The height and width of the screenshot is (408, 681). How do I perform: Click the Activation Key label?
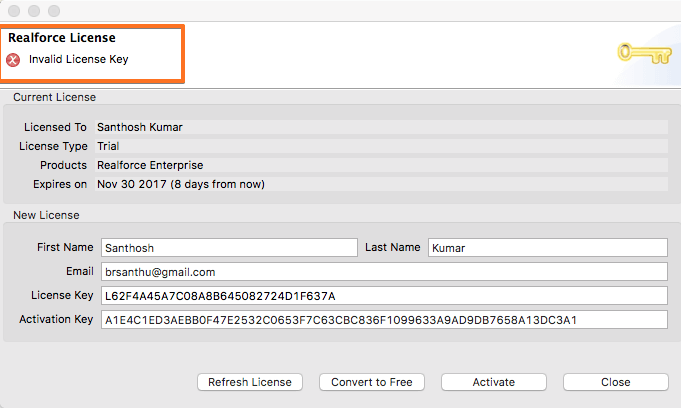[x=56, y=319]
